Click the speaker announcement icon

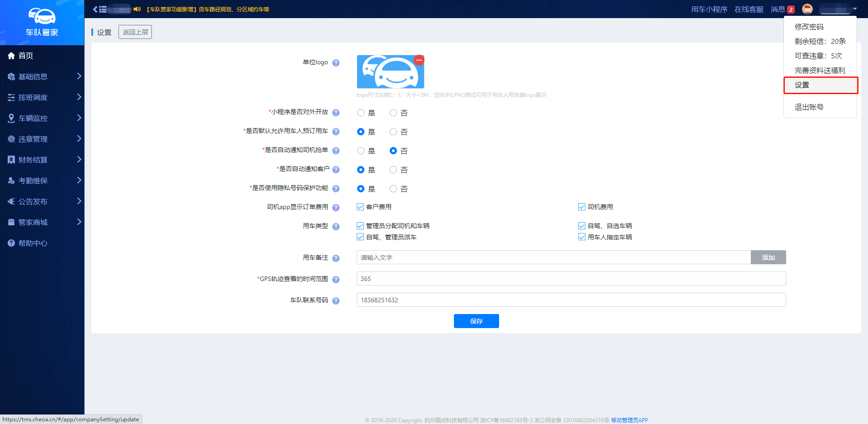click(137, 9)
